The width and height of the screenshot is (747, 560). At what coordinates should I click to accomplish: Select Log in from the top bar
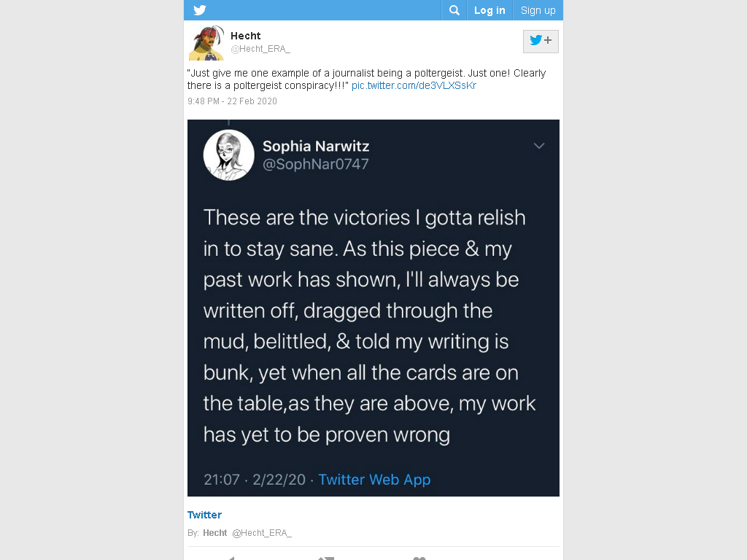[489, 10]
